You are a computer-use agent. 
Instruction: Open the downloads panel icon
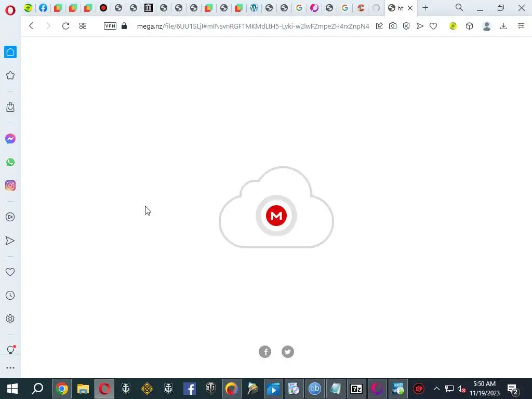(504, 26)
